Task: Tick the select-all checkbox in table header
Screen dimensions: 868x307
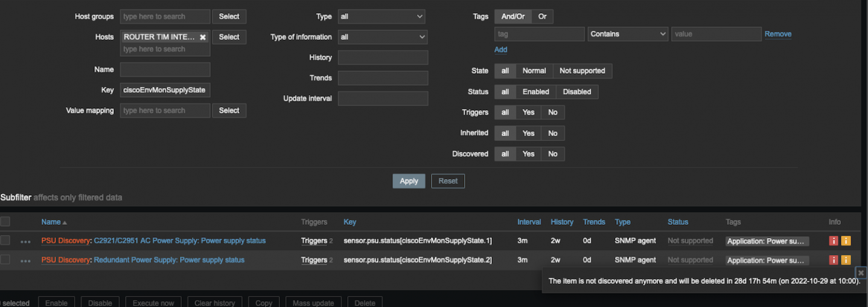Action: click(x=5, y=222)
